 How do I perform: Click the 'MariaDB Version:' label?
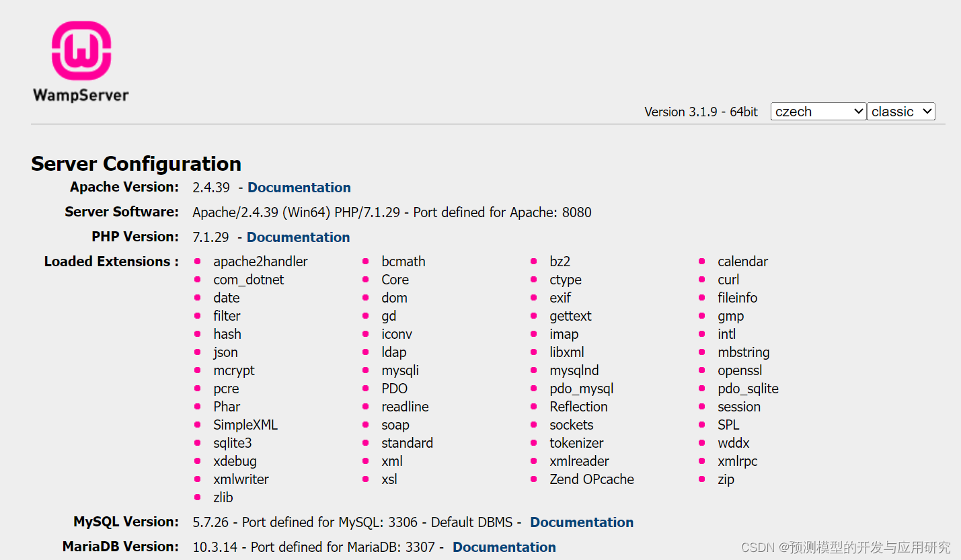120,547
